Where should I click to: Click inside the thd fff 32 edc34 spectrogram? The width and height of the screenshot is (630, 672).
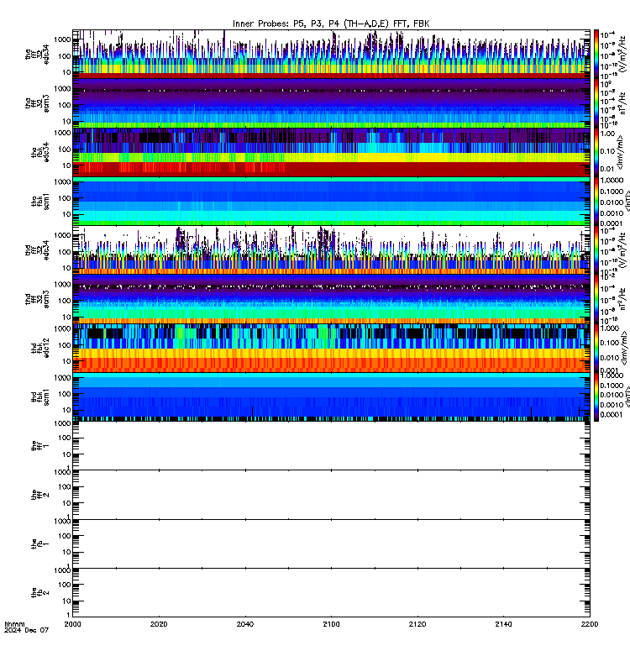point(331,249)
